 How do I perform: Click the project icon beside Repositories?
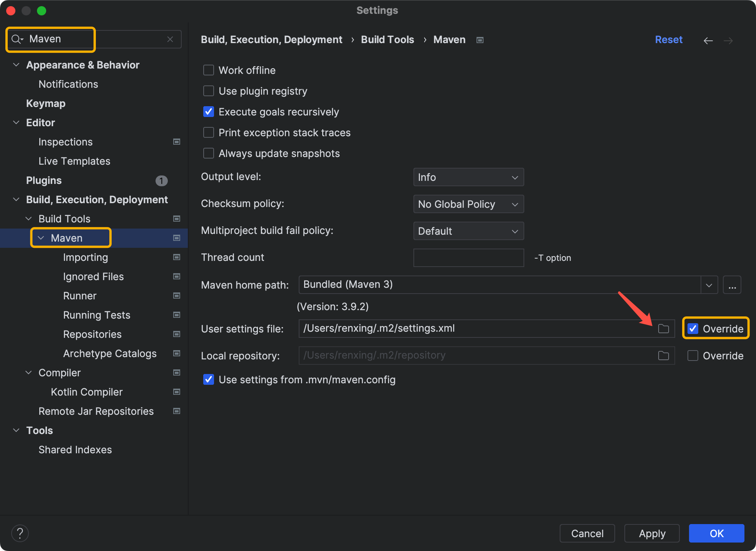tap(177, 334)
